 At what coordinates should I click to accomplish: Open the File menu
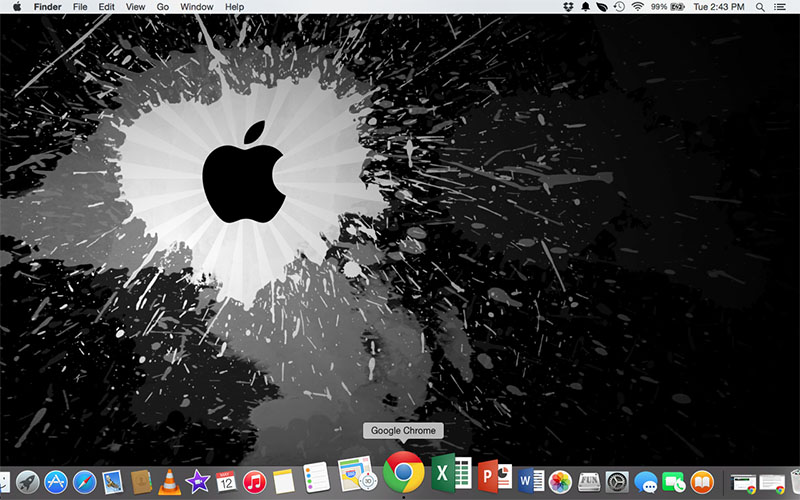80,7
